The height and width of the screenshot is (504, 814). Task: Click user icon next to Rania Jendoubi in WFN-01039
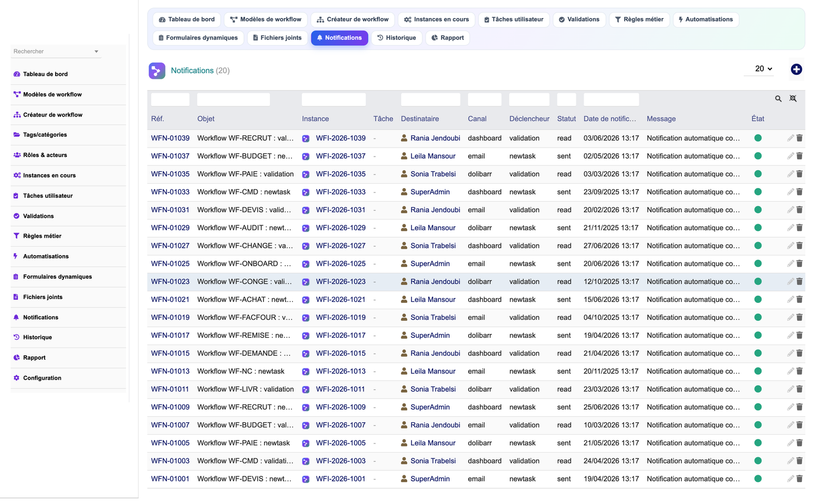click(x=404, y=138)
